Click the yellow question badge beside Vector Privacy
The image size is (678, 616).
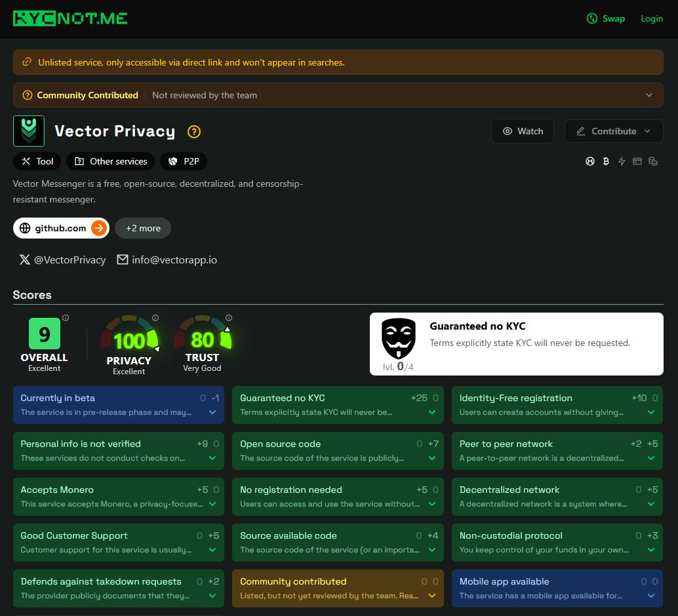(x=193, y=132)
